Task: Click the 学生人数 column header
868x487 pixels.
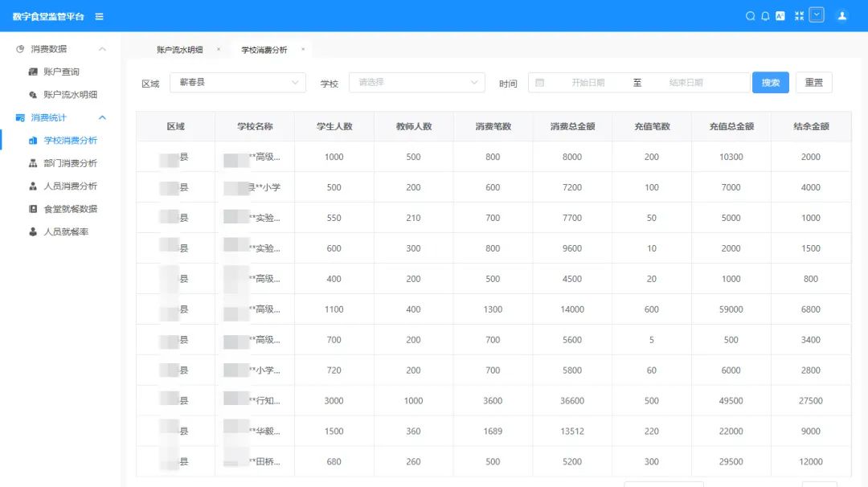Action: coord(334,126)
